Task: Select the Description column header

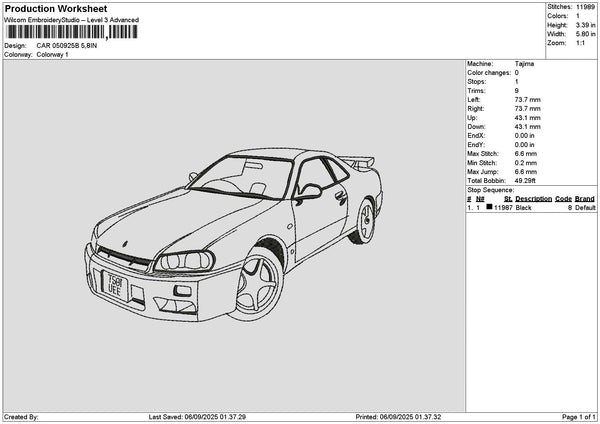Action: [x=534, y=199]
